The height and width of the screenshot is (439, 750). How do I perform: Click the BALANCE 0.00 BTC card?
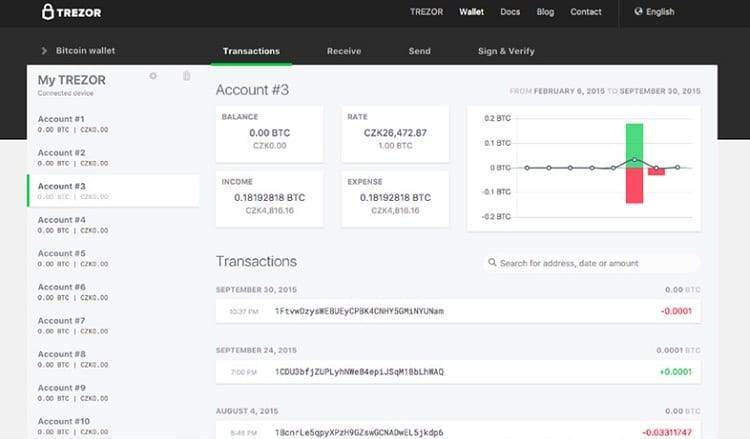click(269, 134)
